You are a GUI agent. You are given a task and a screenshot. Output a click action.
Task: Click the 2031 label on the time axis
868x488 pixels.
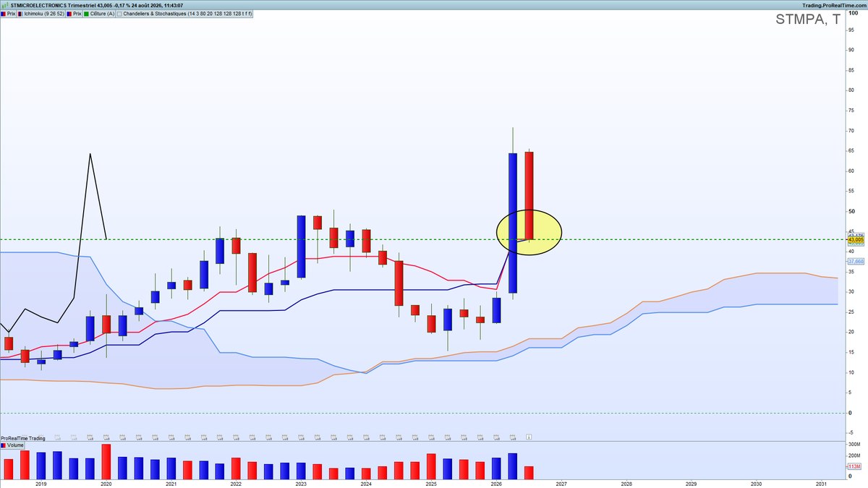coord(822,484)
